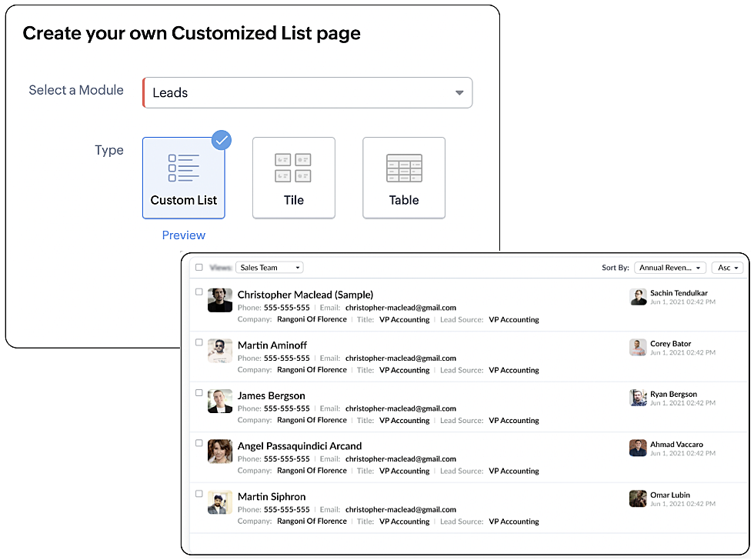Click Sachin Tendulkar's owner avatar
The width and height of the screenshot is (754, 560).
click(638, 297)
